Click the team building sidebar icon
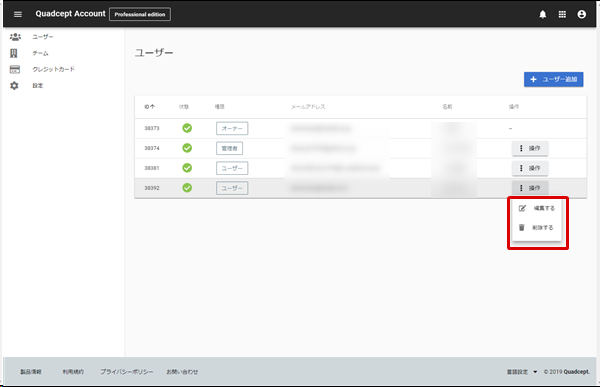Viewport: 600px width, 387px height. [14, 53]
